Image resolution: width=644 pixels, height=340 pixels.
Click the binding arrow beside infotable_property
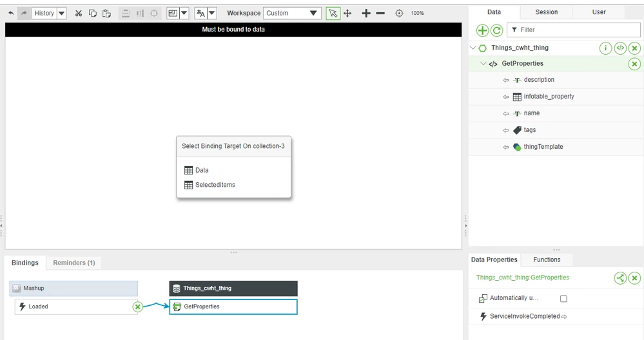(506, 97)
